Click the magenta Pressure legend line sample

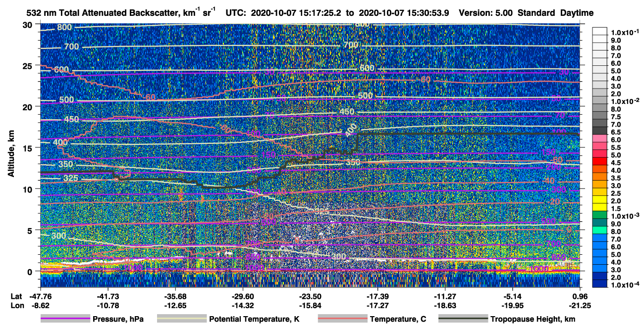[65, 319]
